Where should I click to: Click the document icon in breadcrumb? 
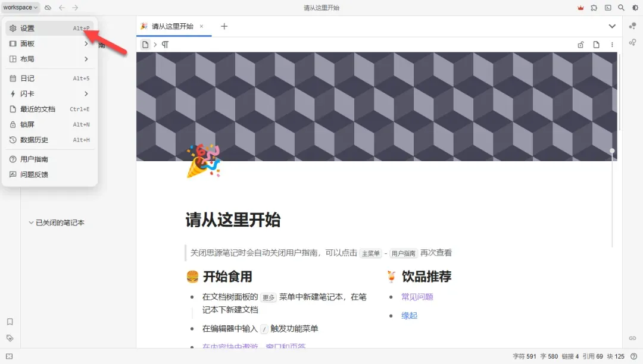click(x=145, y=45)
